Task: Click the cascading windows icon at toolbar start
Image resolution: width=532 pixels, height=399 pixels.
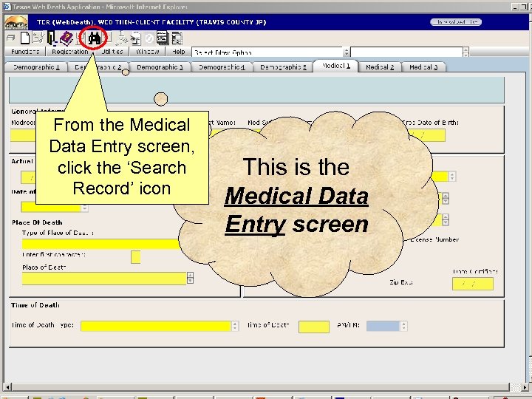Action: coord(11,38)
